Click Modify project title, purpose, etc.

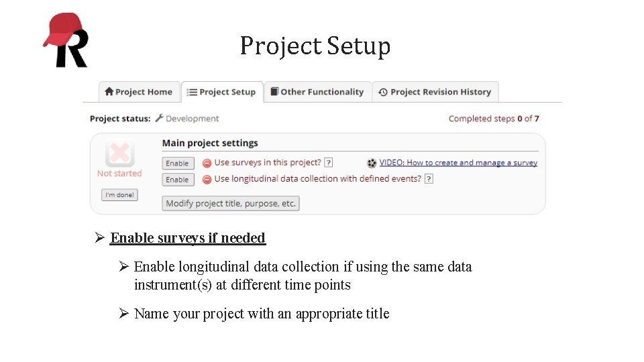231,203
